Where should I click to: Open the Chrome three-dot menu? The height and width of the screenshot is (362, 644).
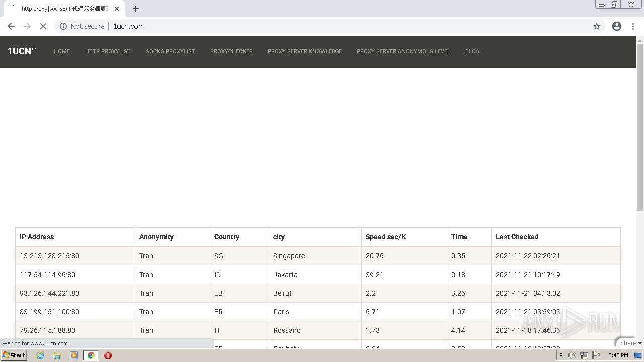pyautogui.click(x=633, y=26)
